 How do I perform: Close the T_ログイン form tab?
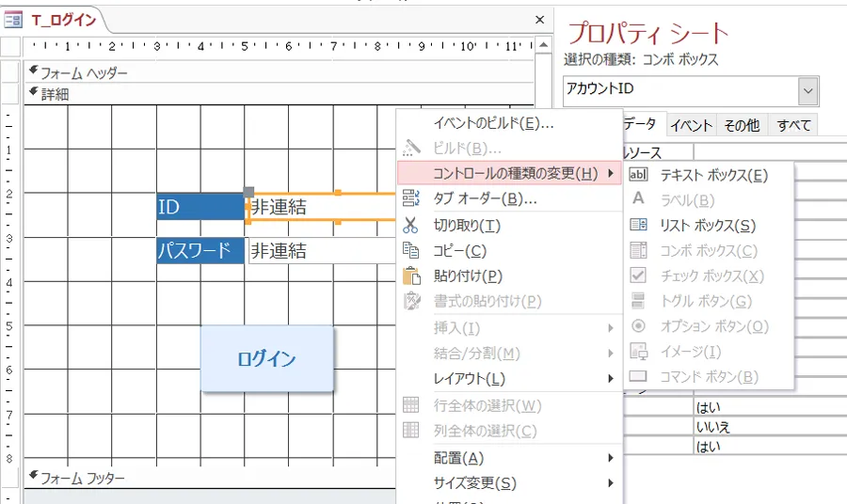(539, 20)
